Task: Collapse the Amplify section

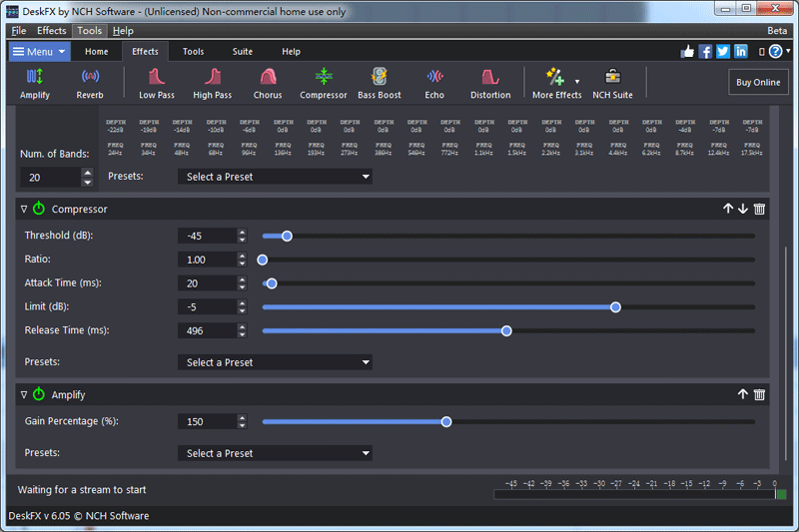Action: [x=23, y=395]
